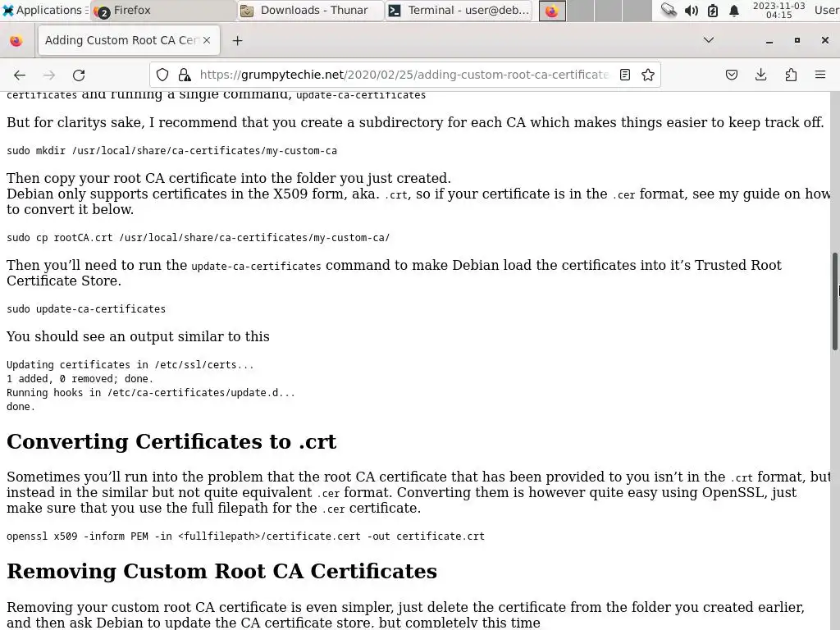Image resolution: width=840 pixels, height=630 pixels.
Task: Open the tracking protection shield icon
Action: point(162,75)
